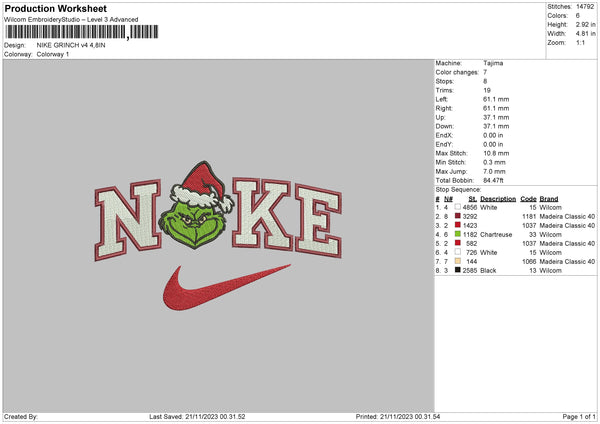Click the peach swatch with 144 stitches
Screen dimensions: 600x424
[458, 261]
